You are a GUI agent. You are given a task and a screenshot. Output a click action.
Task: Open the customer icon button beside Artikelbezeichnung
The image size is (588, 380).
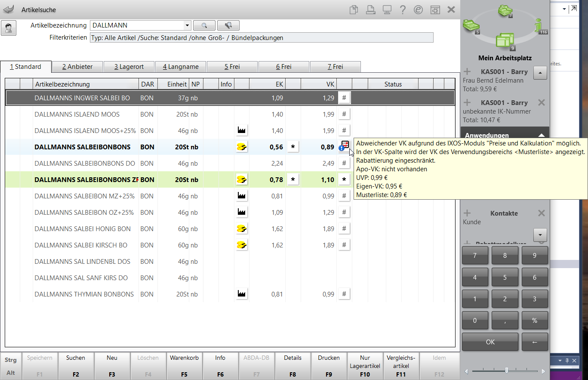pos(9,28)
